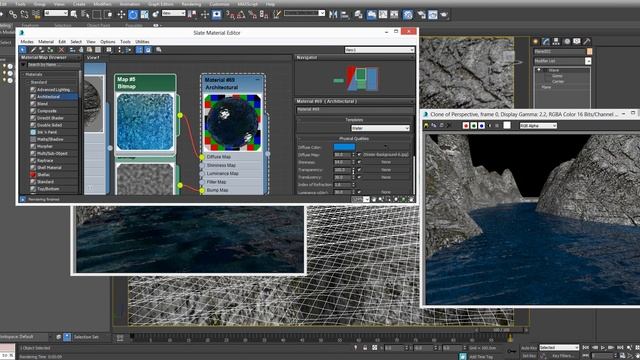
Task: Click the Select tool in Slate toolbar
Action: 23,50
